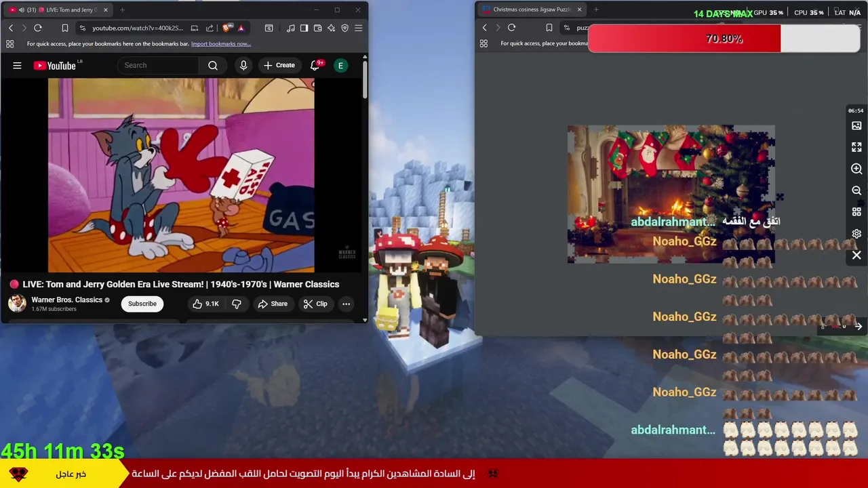This screenshot has height=488, width=868.
Task: Search with voice microphone button
Action: coord(243,65)
